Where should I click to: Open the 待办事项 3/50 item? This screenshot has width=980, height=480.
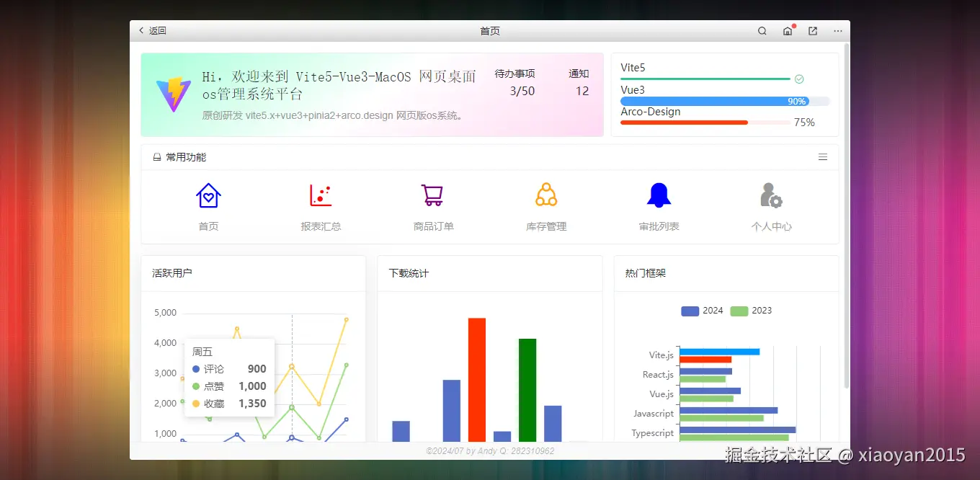[518, 83]
